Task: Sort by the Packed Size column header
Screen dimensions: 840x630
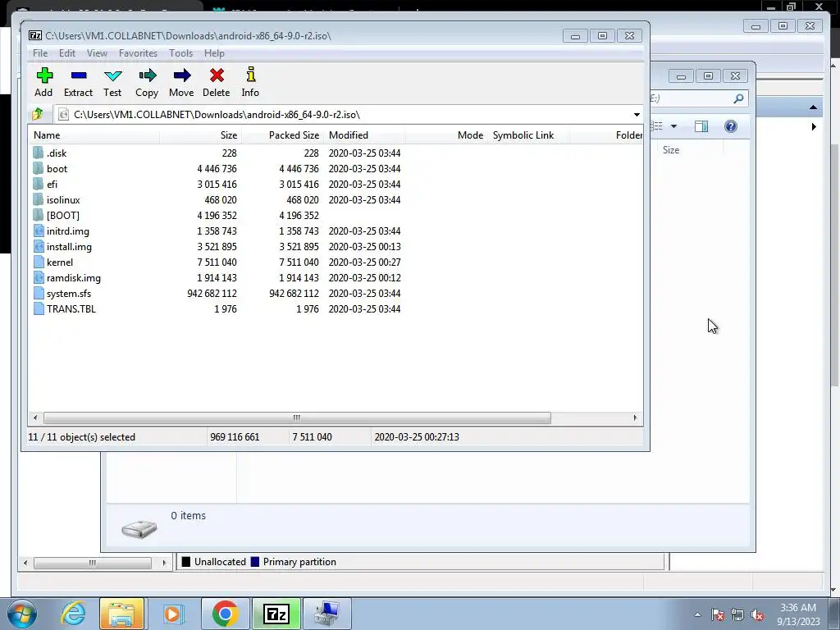Action: click(282, 135)
